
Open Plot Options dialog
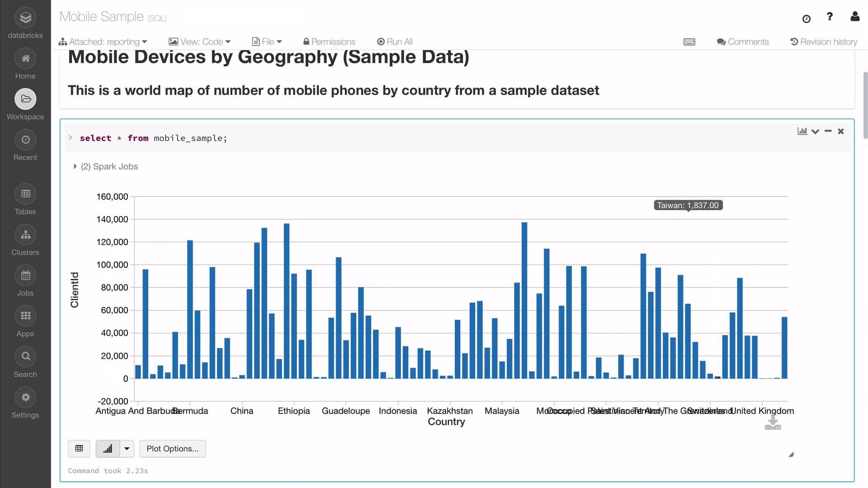(173, 449)
